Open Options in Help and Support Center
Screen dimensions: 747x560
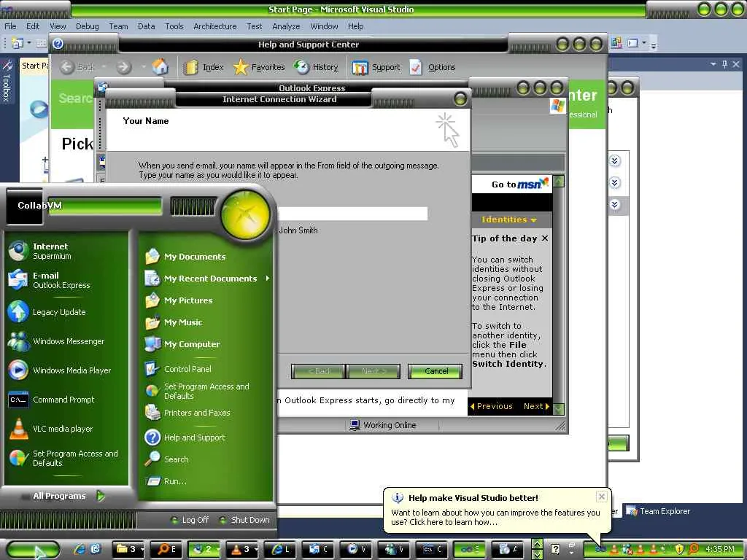(433, 67)
